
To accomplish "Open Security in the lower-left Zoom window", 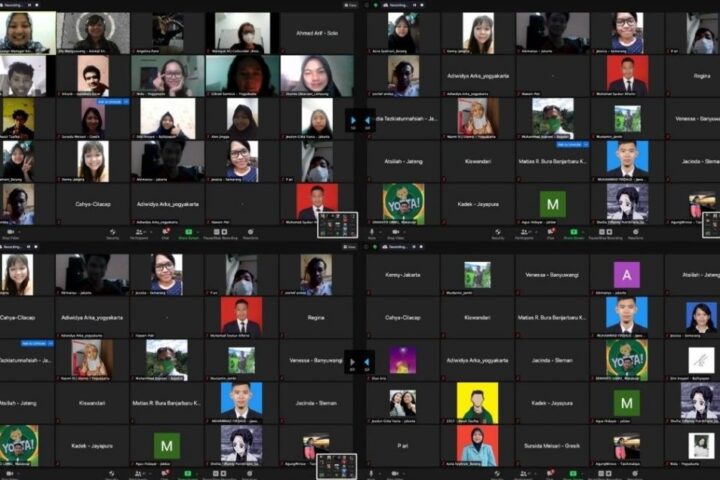I will click(112, 474).
